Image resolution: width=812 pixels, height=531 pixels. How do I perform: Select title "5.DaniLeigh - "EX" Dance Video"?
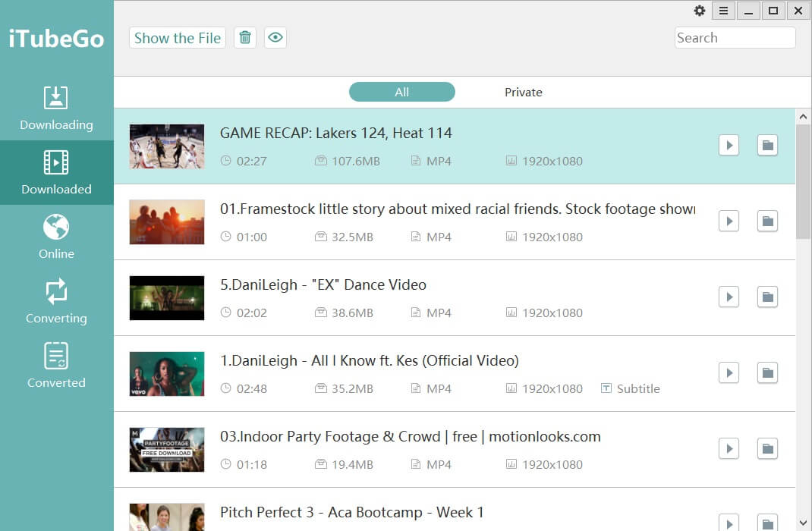tap(323, 284)
